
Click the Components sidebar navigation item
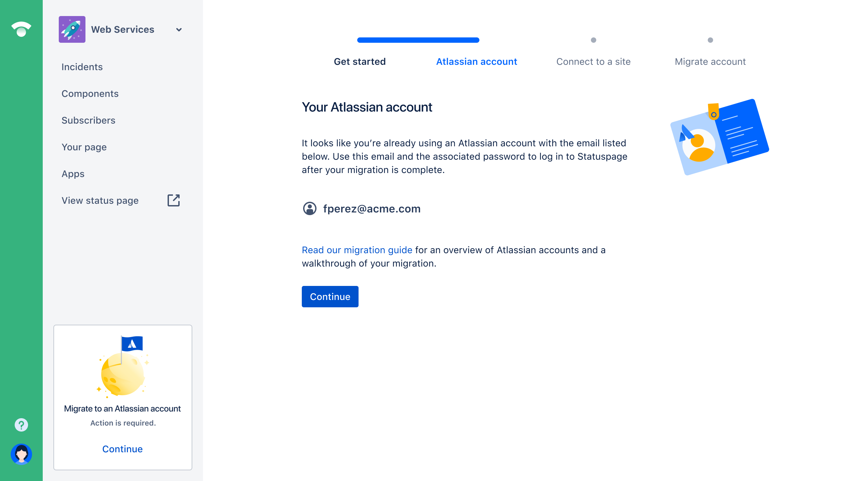[x=90, y=93]
